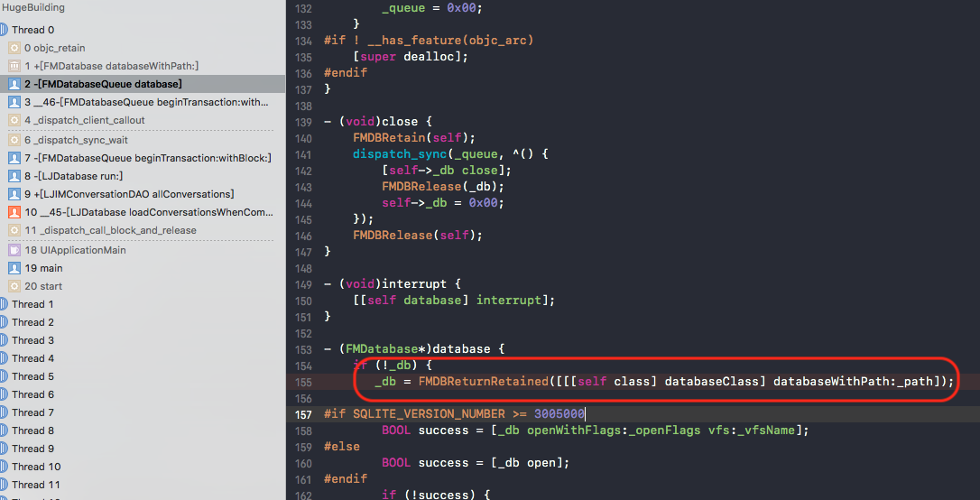Click the Thread 8 icon
Image resolution: width=980 pixels, height=500 pixels.
(4, 431)
